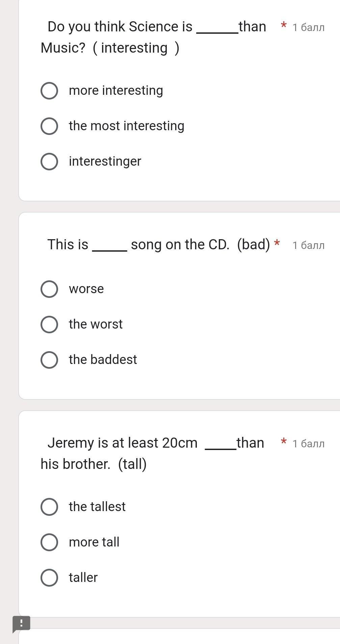This screenshot has width=340, height=644.
Task: Click "1 балл" label on song question
Action: click(x=308, y=245)
